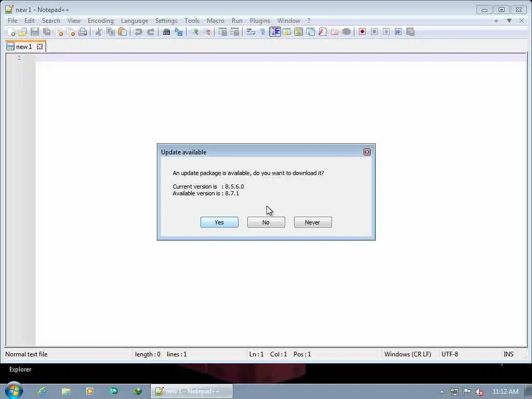Open the Macro menu
532x399 pixels.
tap(216, 21)
